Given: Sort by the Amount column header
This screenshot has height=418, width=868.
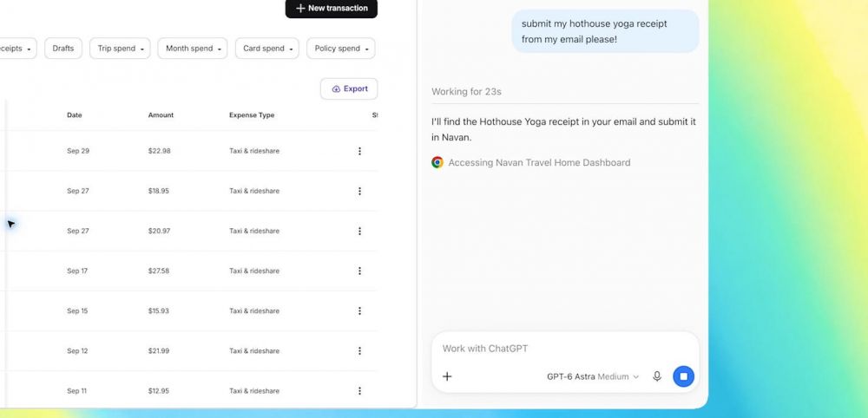Looking at the screenshot, I should coord(161,115).
